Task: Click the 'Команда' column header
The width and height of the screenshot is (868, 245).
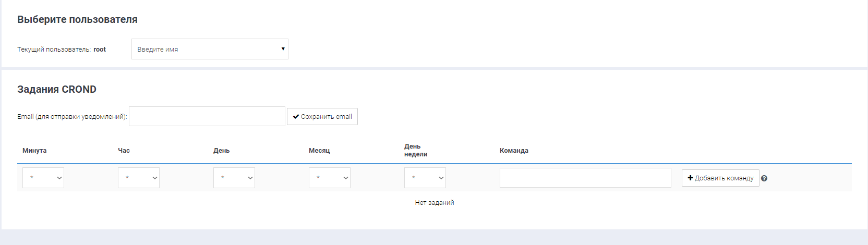Action: [514, 151]
